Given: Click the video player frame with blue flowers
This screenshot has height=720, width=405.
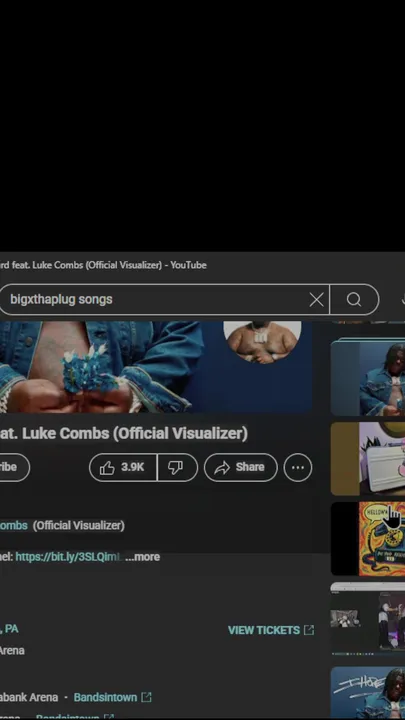Looking at the screenshot, I should click(x=156, y=367).
